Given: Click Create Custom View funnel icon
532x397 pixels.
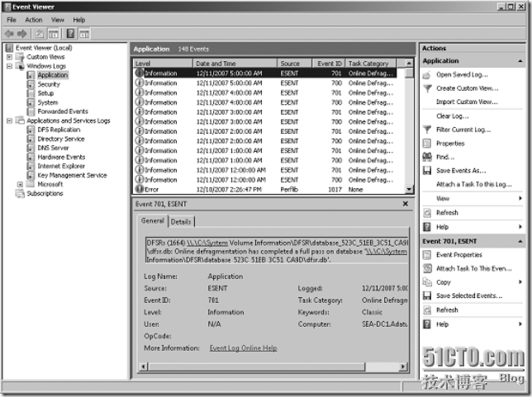Looking at the screenshot, I should tap(427, 88).
